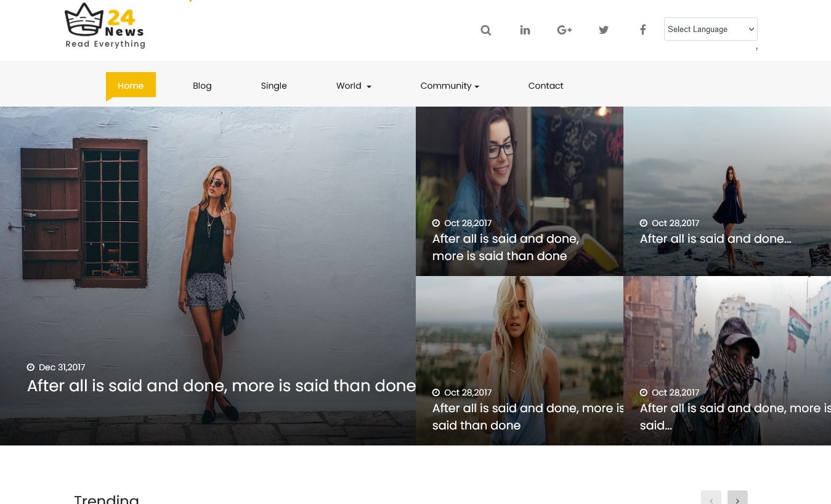Open headline on the blonde woman card
This screenshot has width=831, height=504.
point(528,417)
